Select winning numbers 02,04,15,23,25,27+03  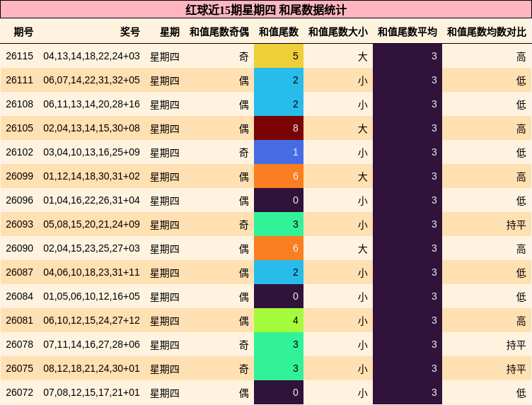91,248
